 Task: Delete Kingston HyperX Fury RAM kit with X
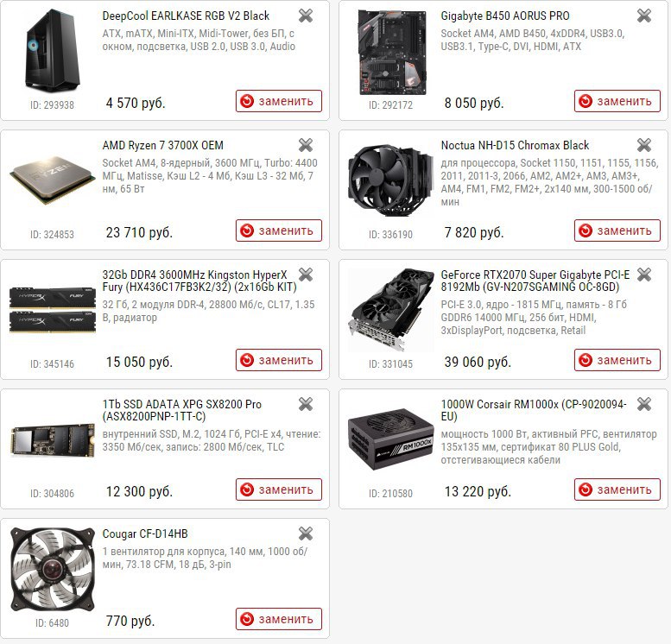click(x=306, y=275)
